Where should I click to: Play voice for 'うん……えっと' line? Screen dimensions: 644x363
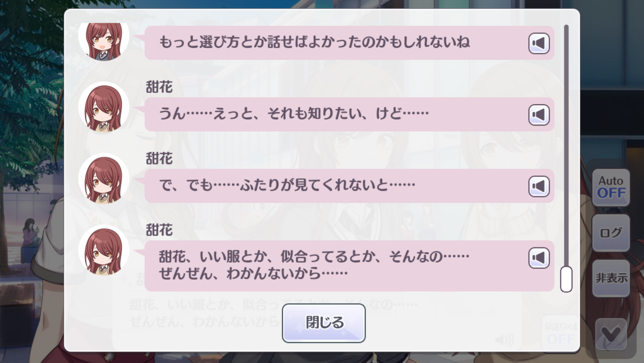click(x=539, y=114)
